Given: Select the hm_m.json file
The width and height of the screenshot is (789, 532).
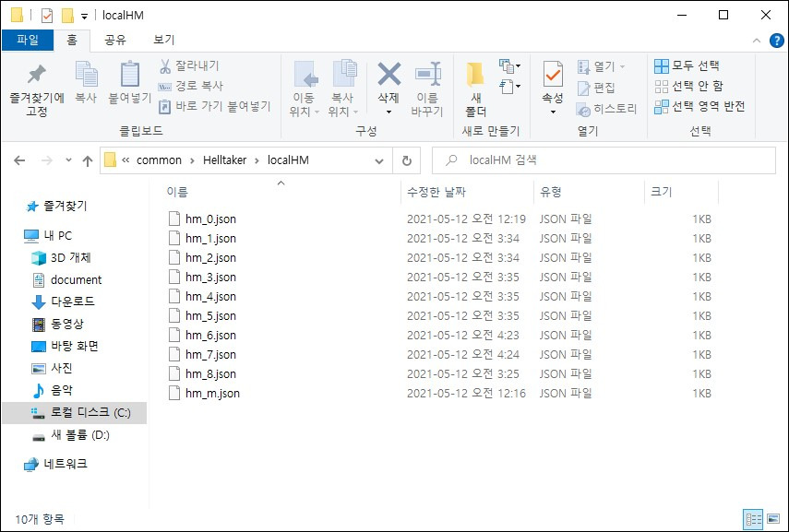Looking at the screenshot, I should (x=212, y=393).
